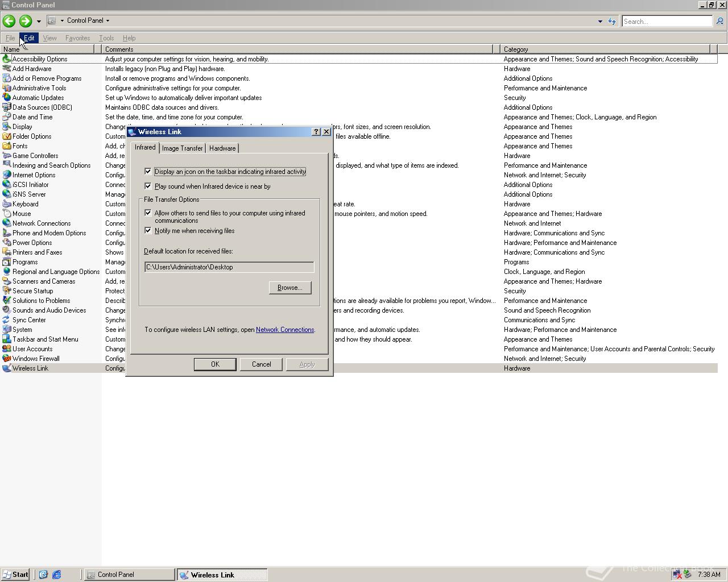
Task: Click the Display icon in the list
Action: point(7,127)
